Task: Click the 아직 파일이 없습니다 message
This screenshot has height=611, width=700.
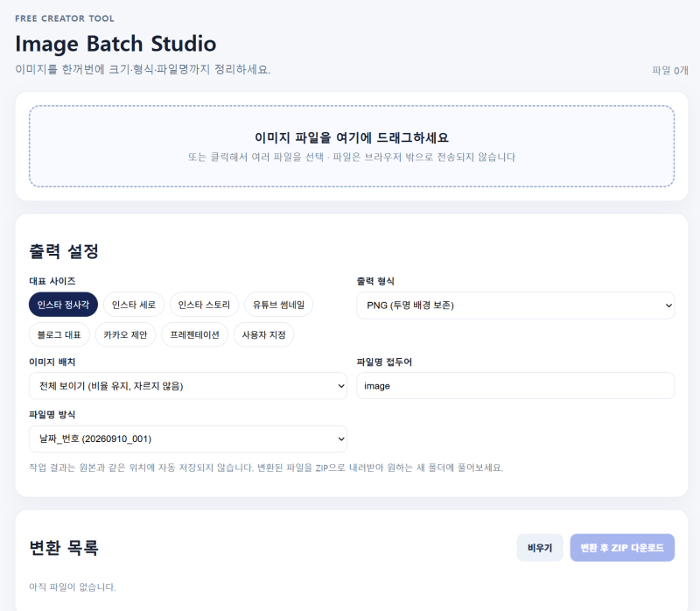Action: click(73, 586)
